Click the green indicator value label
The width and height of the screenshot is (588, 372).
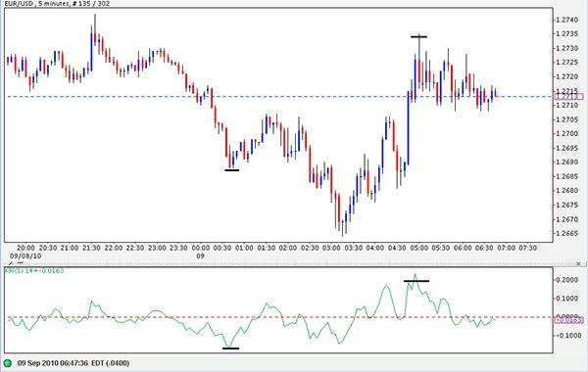pyautogui.click(x=34, y=270)
